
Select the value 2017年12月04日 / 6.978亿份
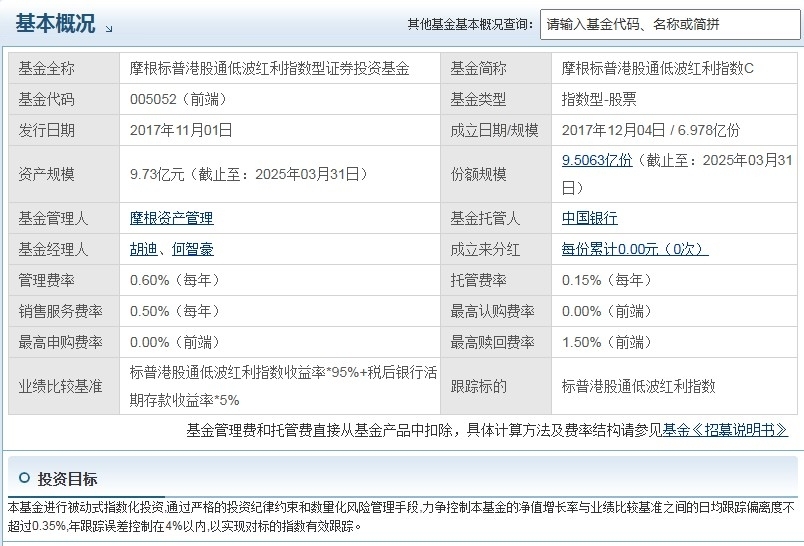(x=651, y=130)
